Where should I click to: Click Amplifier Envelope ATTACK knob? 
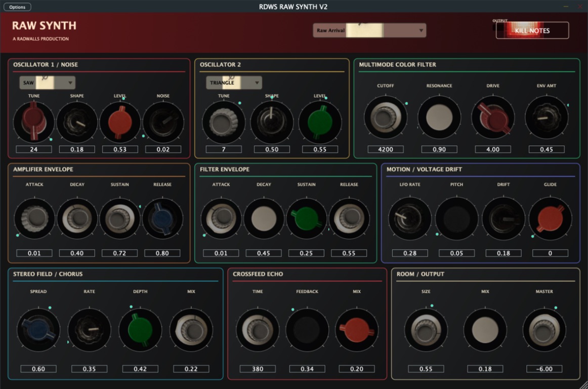(34, 218)
